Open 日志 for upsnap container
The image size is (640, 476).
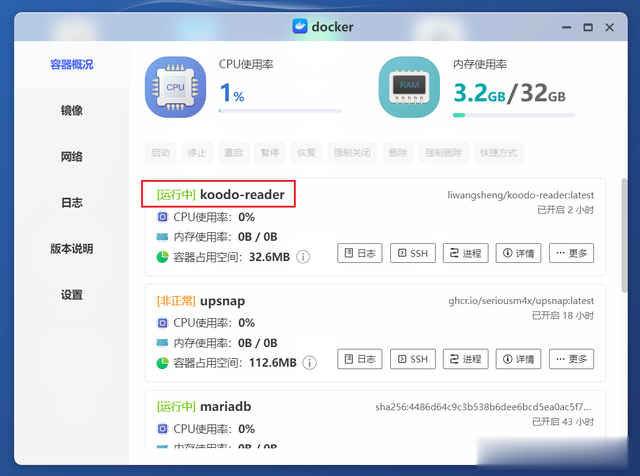click(x=360, y=359)
